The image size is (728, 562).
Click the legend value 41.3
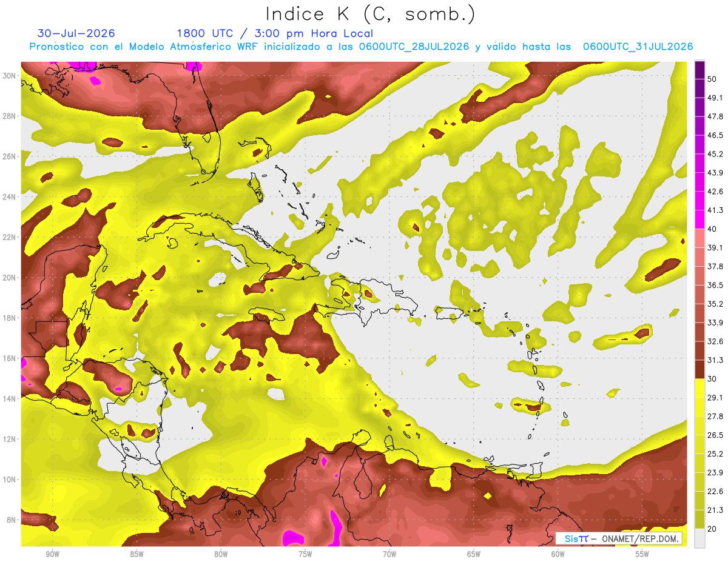pos(715,210)
